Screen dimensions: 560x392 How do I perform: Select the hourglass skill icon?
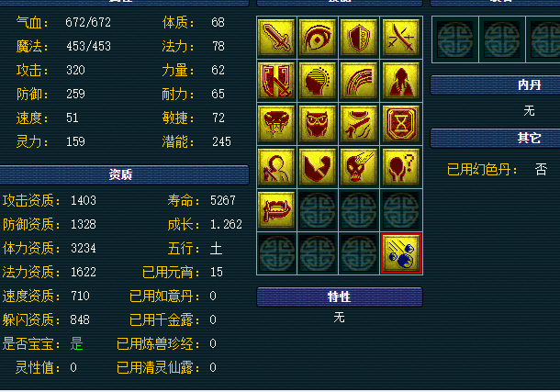pyautogui.click(x=400, y=124)
